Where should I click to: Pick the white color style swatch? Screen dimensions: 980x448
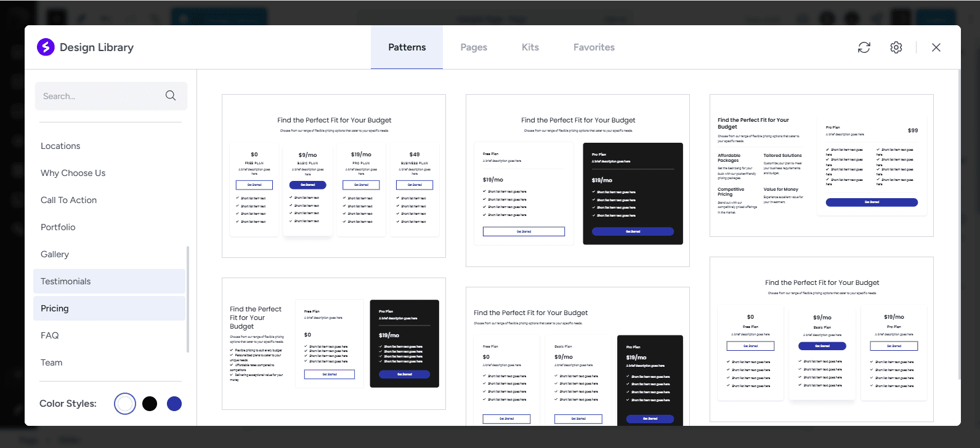pyautogui.click(x=125, y=404)
